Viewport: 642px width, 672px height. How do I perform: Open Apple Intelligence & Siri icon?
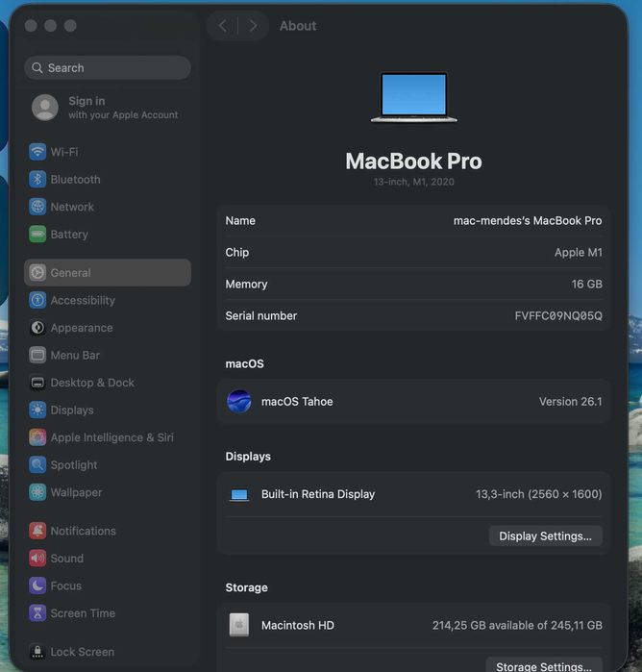pyautogui.click(x=37, y=437)
